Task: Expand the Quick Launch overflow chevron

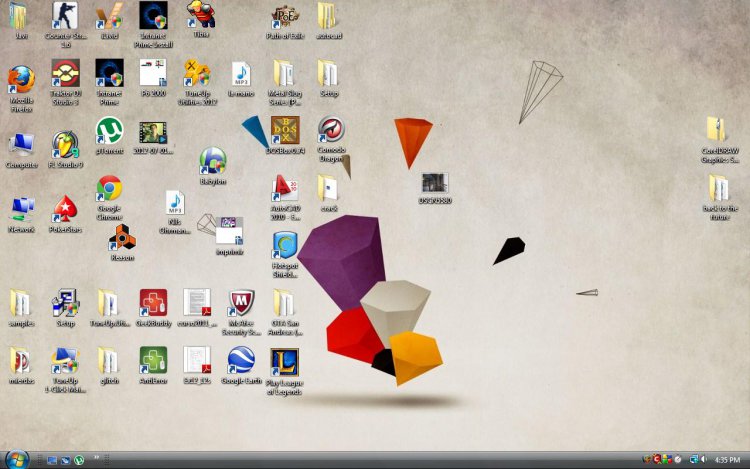Action: point(96,458)
